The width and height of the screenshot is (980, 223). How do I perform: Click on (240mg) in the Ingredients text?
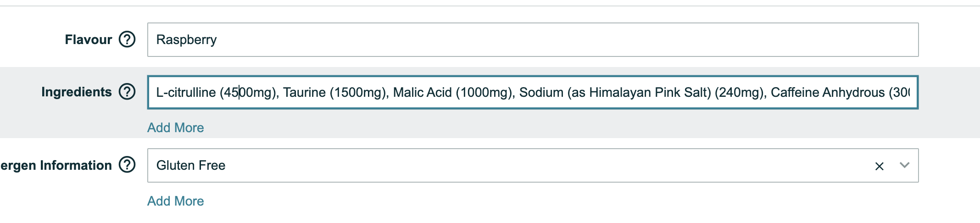coord(739,92)
